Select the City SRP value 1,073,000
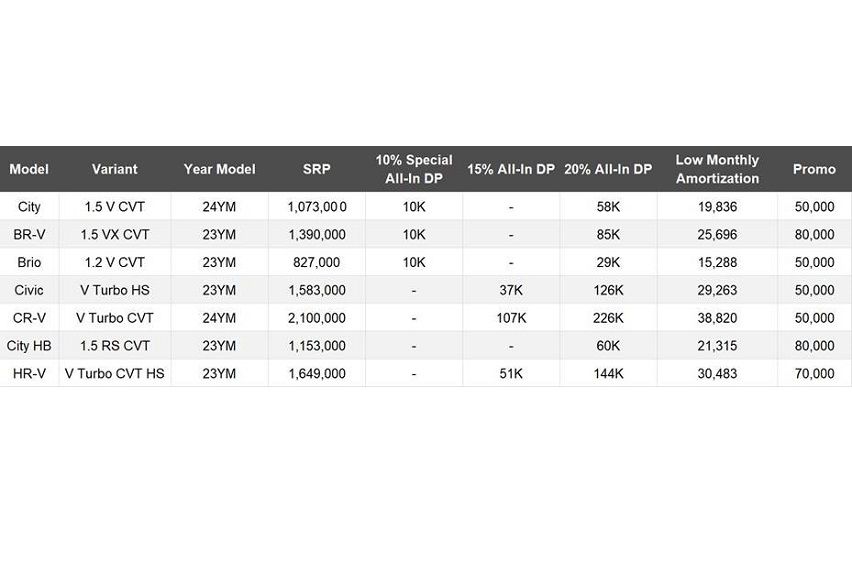Viewport: 852px width, 568px height. click(316, 207)
